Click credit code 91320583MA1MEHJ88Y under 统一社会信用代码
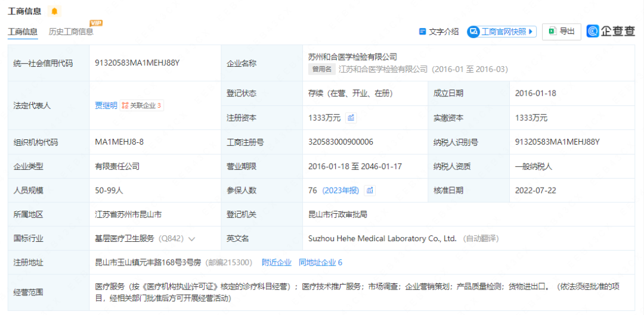This screenshot has height=315, width=644. (138, 63)
